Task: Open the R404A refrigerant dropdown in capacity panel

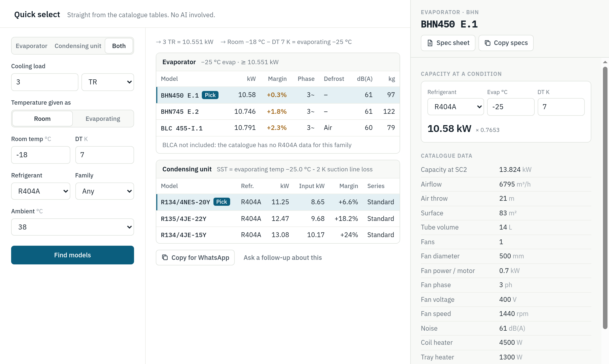Action: tap(455, 107)
